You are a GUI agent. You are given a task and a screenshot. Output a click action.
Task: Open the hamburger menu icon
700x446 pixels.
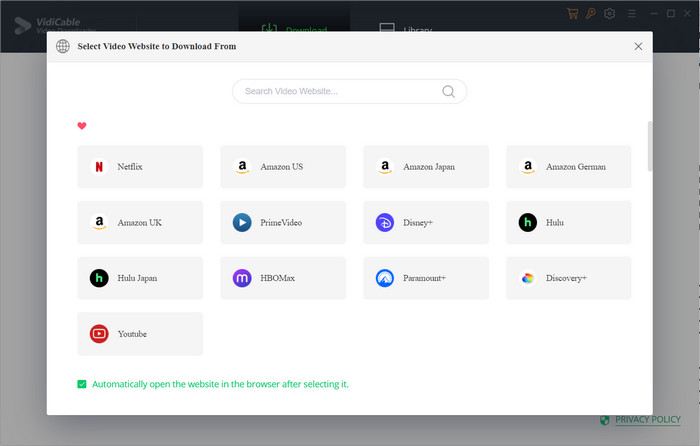(x=631, y=14)
